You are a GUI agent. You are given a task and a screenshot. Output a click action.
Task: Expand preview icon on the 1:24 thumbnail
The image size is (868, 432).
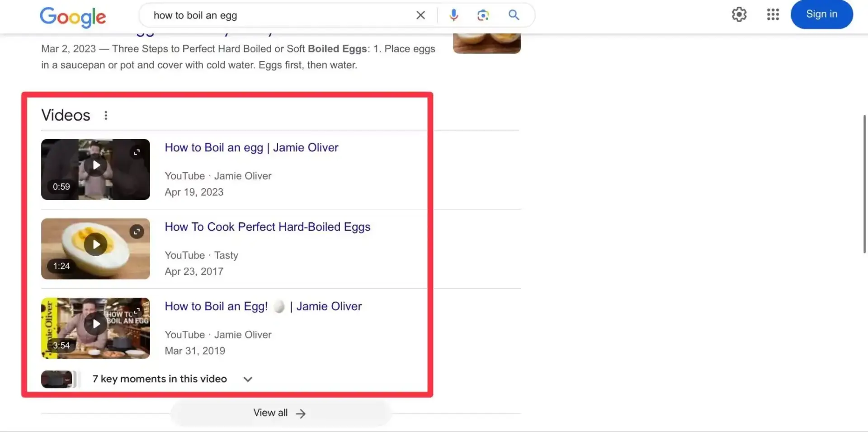point(137,232)
